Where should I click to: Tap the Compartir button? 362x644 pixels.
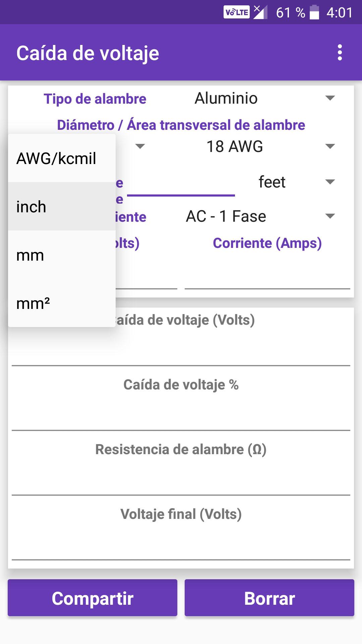pos(93,598)
